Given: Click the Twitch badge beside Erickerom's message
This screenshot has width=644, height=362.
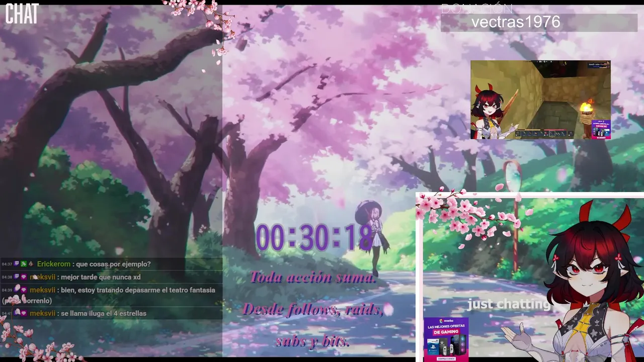Looking at the screenshot, I should pyautogui.click(x=17, y=264).
